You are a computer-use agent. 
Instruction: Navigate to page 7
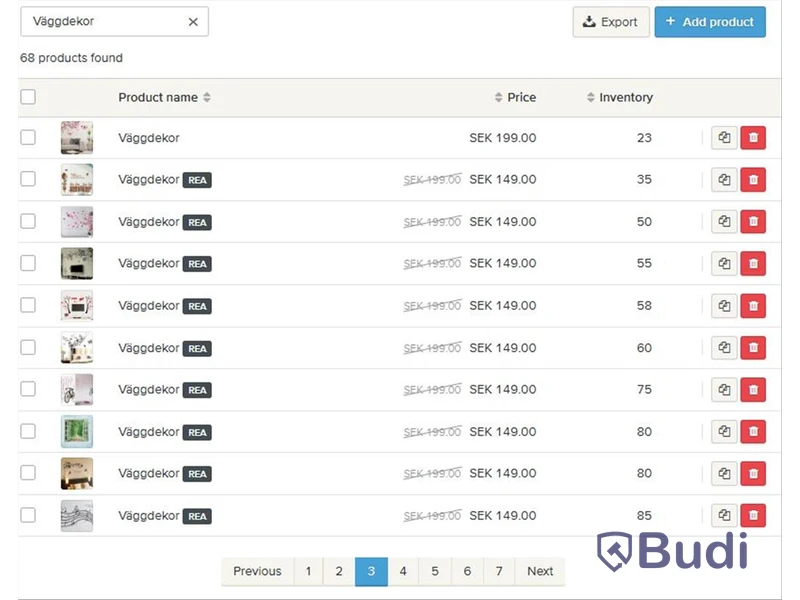[499, 571]
